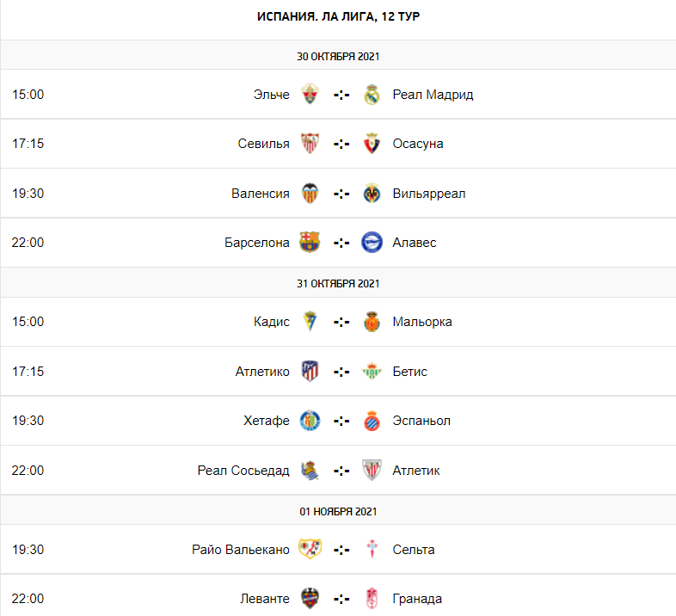Click the Кадис 15:00 kickoff time
The image size is (676, 616).
[28, 322]
